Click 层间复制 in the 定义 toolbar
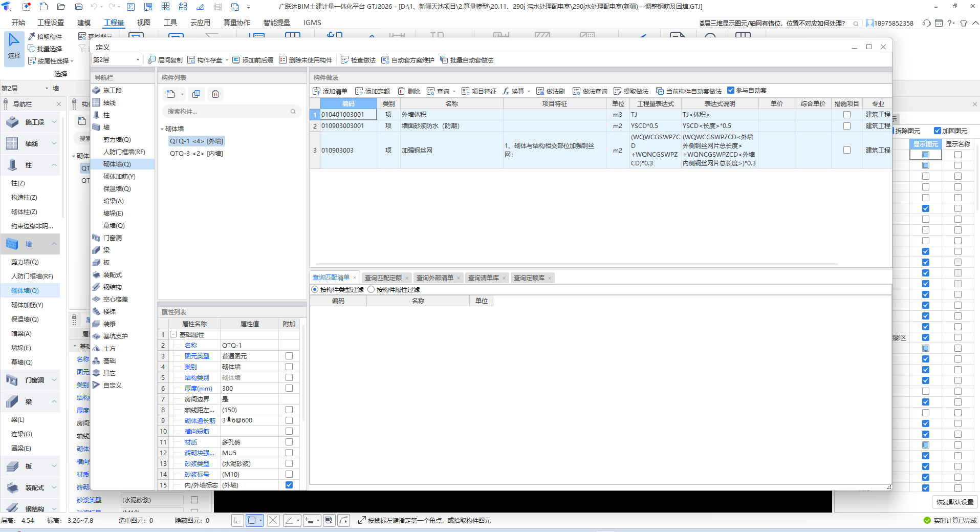 click(x=165, y=60)
